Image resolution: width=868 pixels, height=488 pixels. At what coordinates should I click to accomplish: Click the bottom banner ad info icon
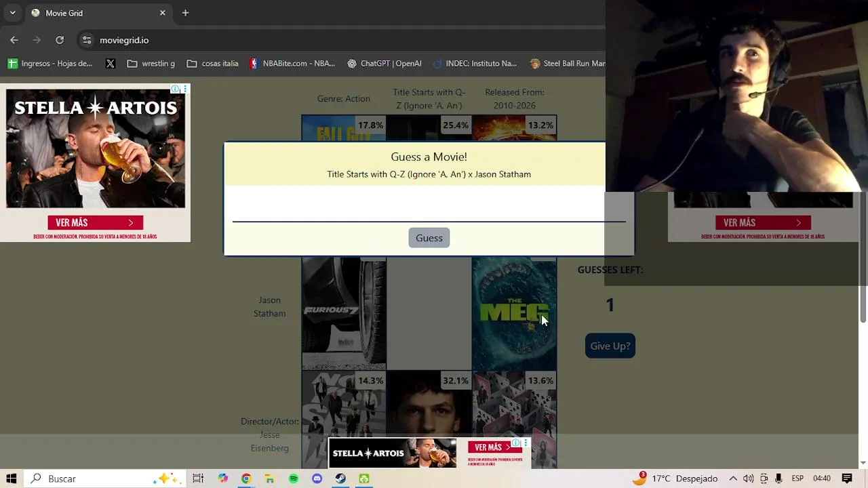(515, 443)
